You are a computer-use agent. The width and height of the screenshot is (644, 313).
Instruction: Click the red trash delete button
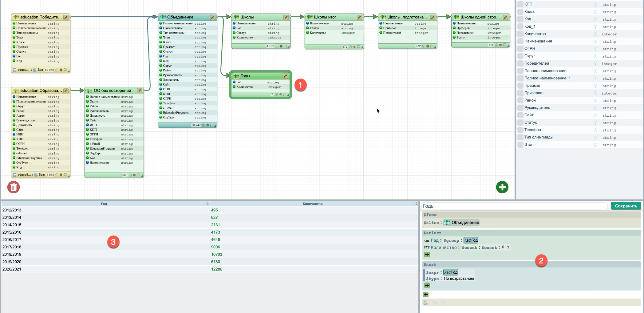tap(14, 187)
